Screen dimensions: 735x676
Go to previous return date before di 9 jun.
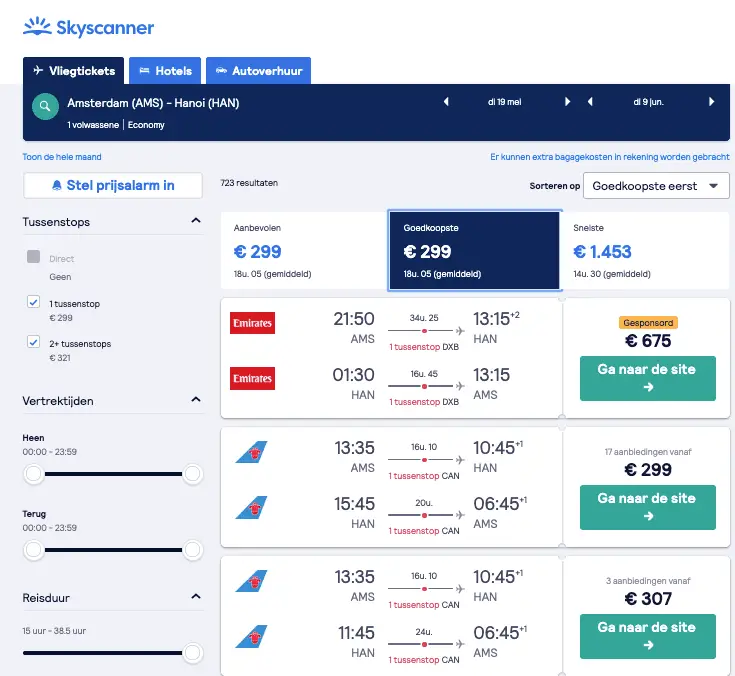tap(590, 102)
